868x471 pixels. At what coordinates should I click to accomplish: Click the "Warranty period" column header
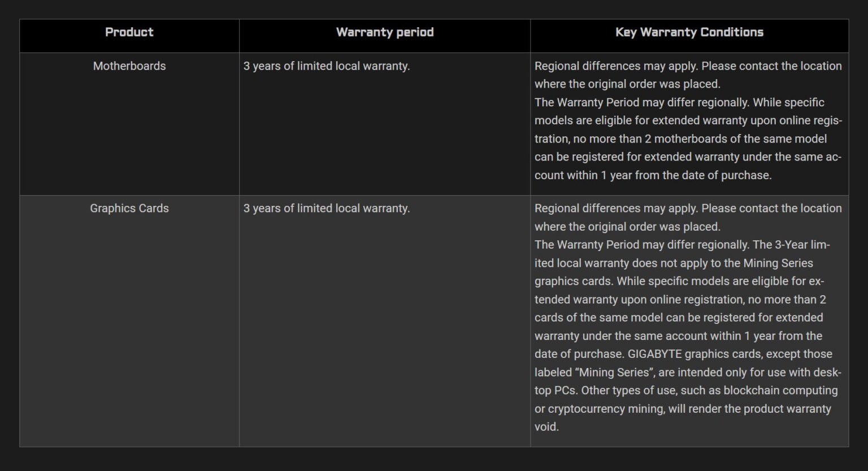pos(385,32)
